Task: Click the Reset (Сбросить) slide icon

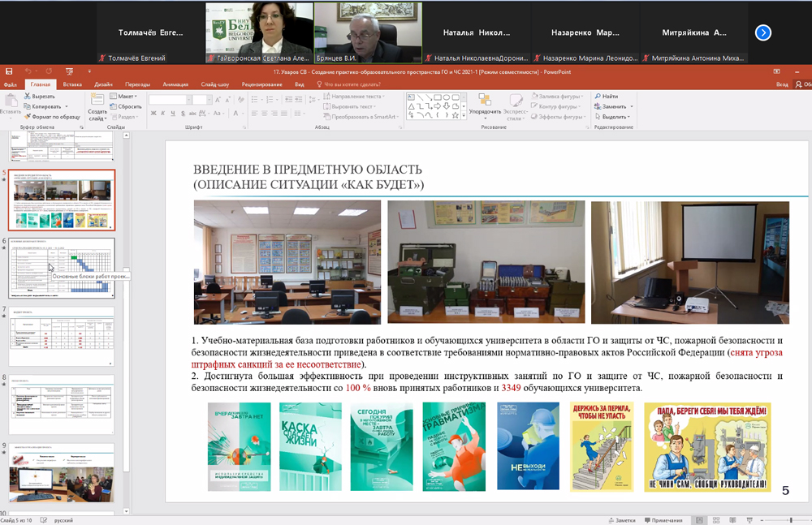Action: click(113, 106)
